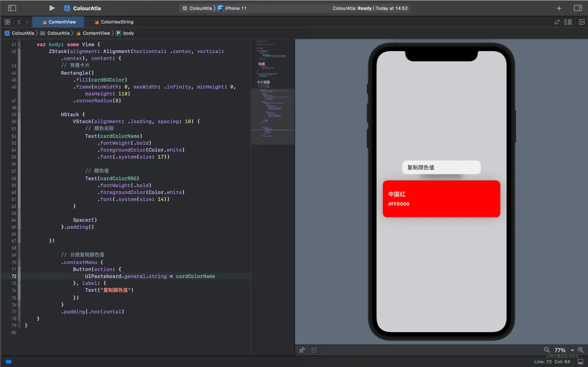Open the 77% zoom level dropdown
The height and width of the screenshot is (367, 588).
pyautogui.click(x=564, y=350)
